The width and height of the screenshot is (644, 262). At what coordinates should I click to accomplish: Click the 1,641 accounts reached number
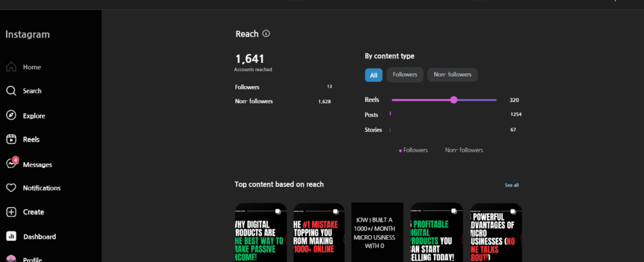(249, 59)
